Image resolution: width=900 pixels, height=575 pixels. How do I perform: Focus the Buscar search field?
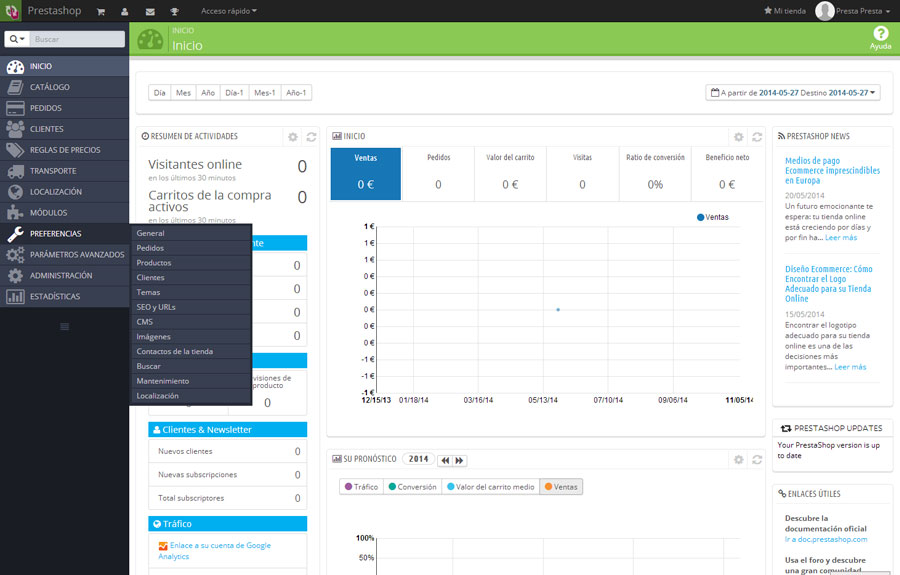point(76,39)
